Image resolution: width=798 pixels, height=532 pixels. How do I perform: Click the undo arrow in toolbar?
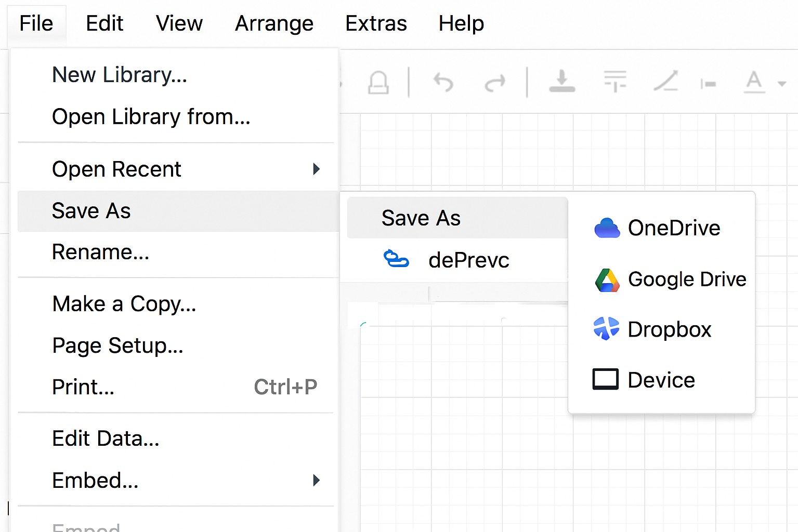tap(443, 83)
